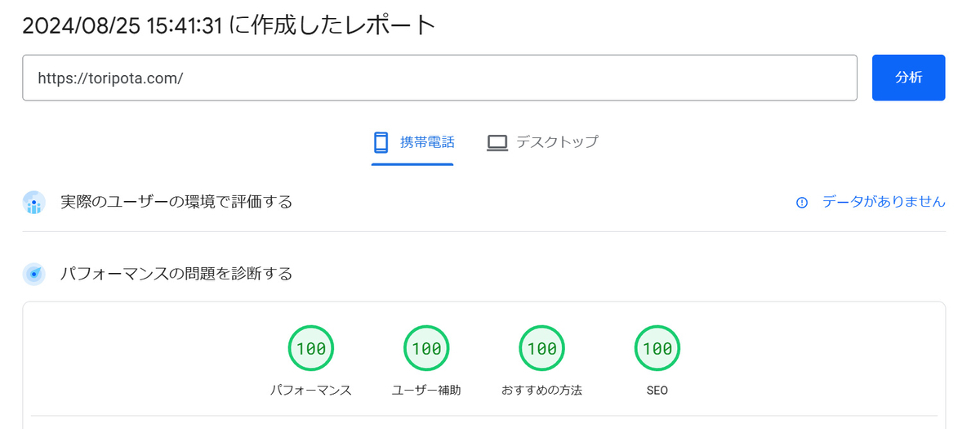Click the mobile phone icon
Image resolution: width=980 pixels, height=429 pixels.
381,142
